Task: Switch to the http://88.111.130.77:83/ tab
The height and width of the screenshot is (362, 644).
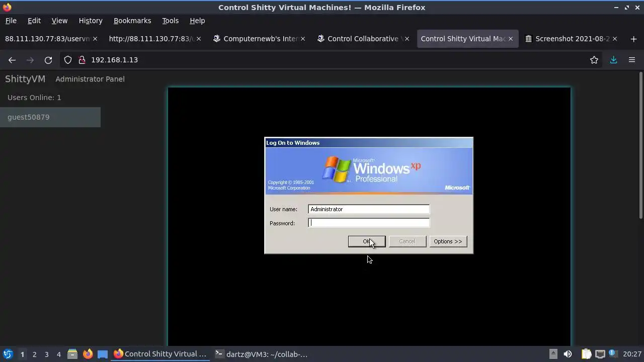Action: [x=151, y=39]
